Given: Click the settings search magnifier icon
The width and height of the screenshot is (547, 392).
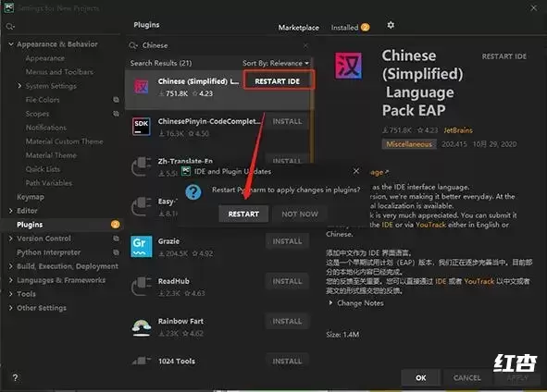Looking at the screenshot, I should pyautogui.click(x=10, y=27).
